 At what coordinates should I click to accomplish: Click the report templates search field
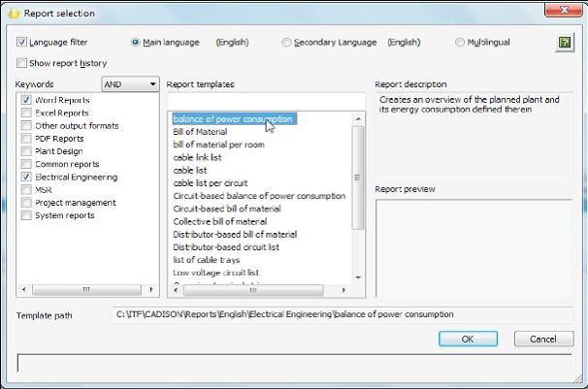(266, 101)
